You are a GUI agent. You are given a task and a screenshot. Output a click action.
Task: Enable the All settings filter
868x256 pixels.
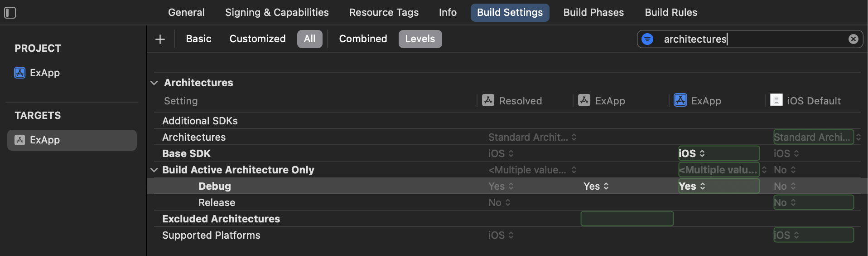[x=309, y=39]
